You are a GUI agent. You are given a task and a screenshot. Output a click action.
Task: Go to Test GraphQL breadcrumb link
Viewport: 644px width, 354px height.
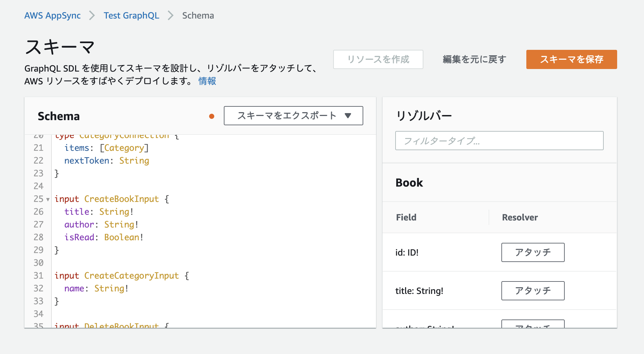[x=131, y=15]
